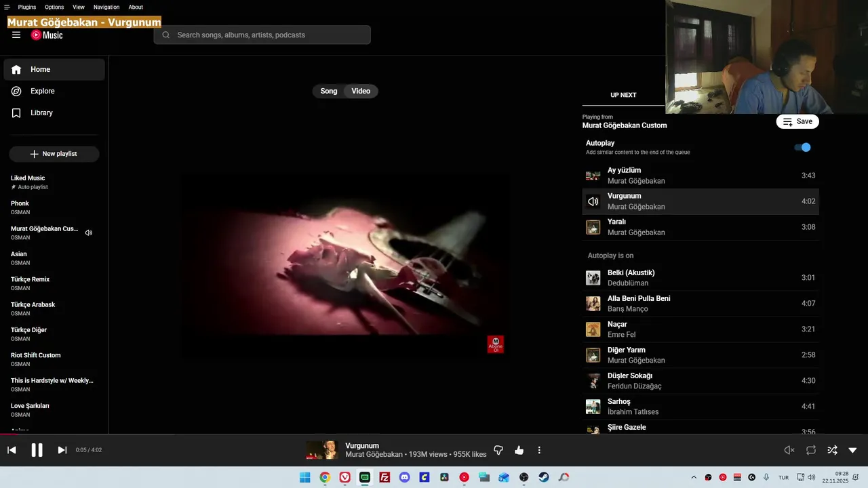
Task: Open Home in the sidebar
Action: point(54,69)
